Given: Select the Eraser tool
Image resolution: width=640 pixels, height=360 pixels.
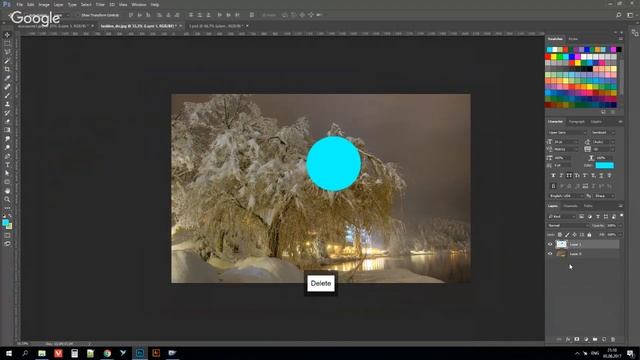Looking at the screenshot, I should [x=7, y=121].
